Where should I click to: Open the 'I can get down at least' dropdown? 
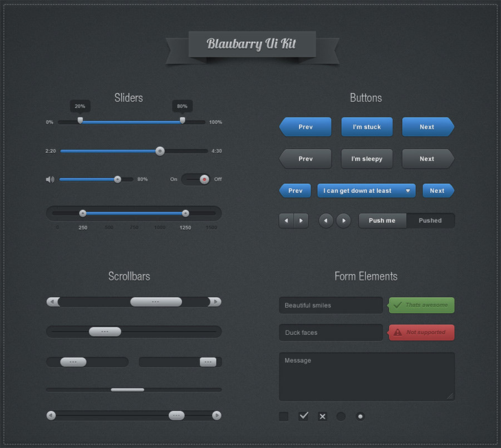(366, 191)
